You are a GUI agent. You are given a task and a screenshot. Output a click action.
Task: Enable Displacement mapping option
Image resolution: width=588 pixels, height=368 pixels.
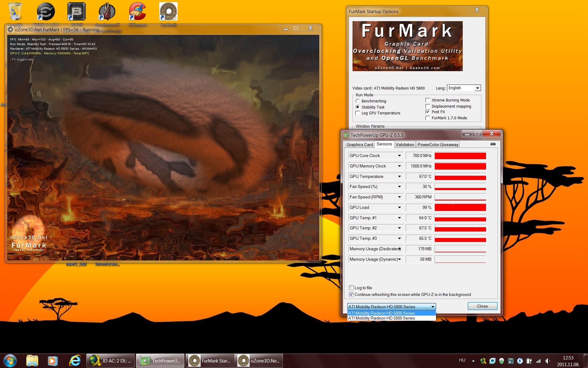pos(448,106)
